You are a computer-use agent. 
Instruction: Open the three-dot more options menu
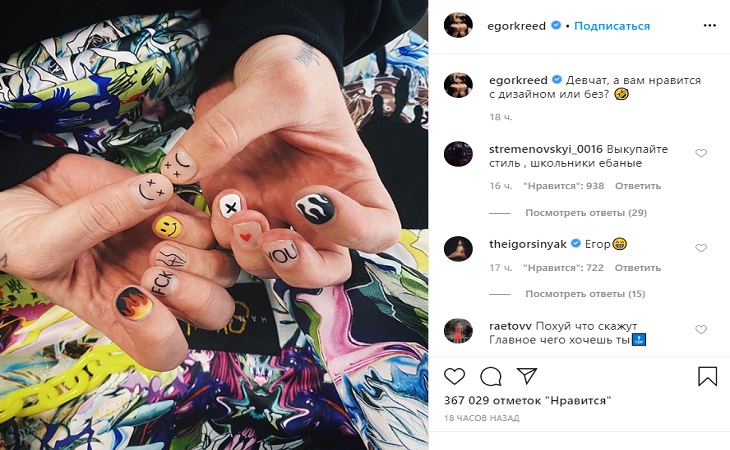point(710,25)
